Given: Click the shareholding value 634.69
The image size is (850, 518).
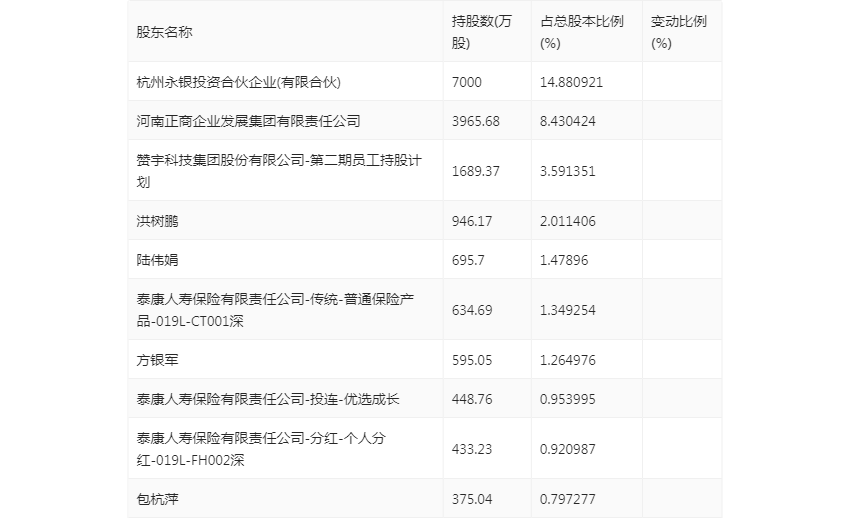Looking at the screenshot, I should [x=472, y=310].
